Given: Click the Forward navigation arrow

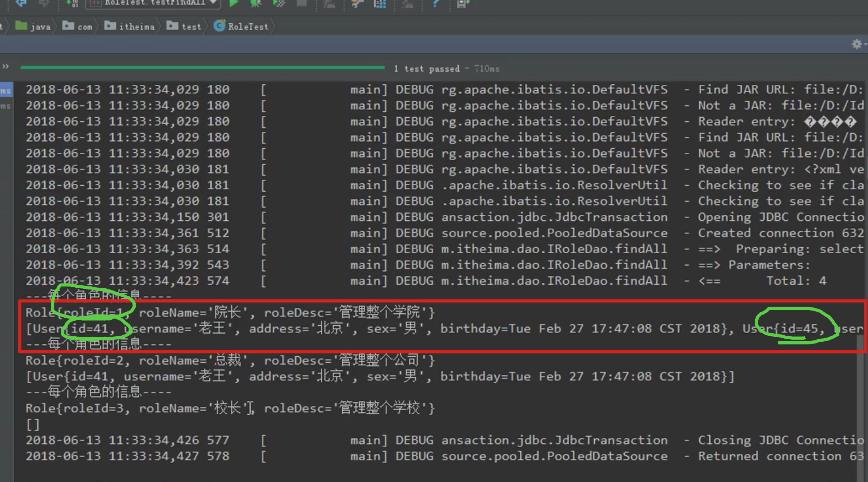Looking at the screenshot, I should pyautogui.click(x=44, y=4).
